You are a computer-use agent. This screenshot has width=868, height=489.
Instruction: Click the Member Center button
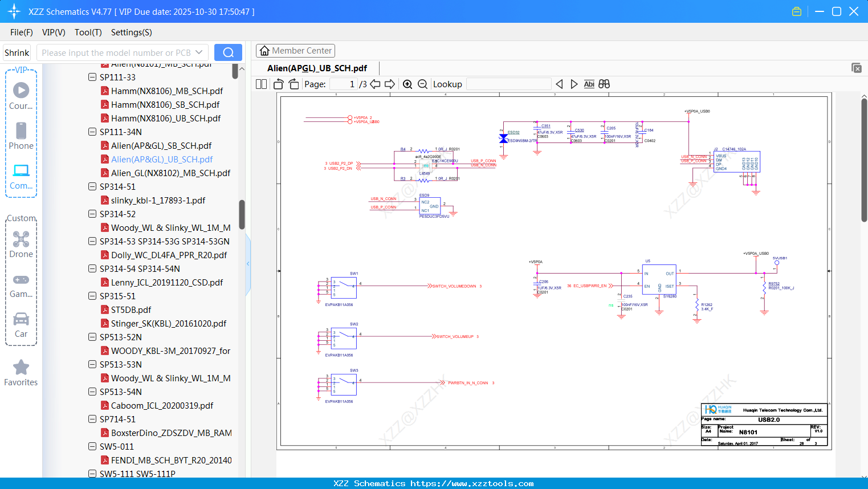click(x=295, y=51)
